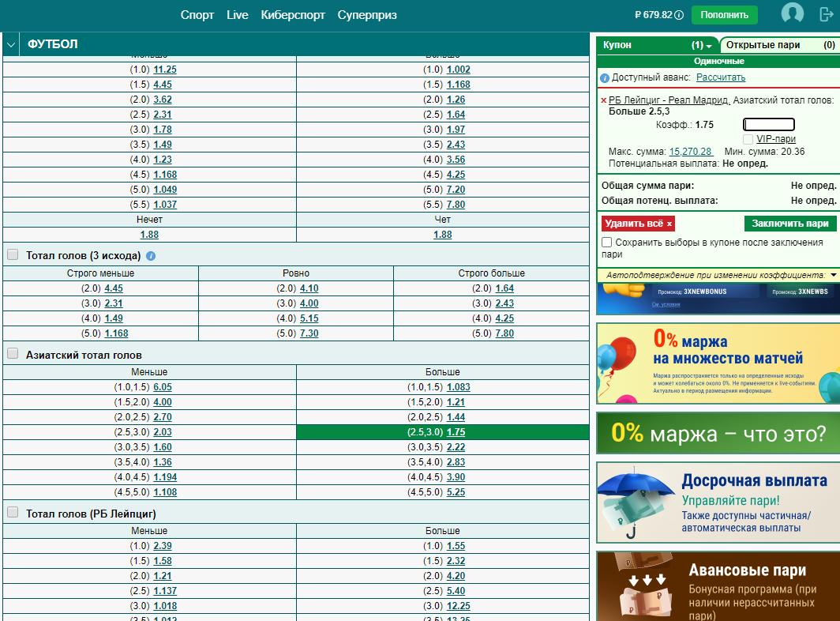
Task: Click info icon beside Доступный аванс
Action: [605, 77]
